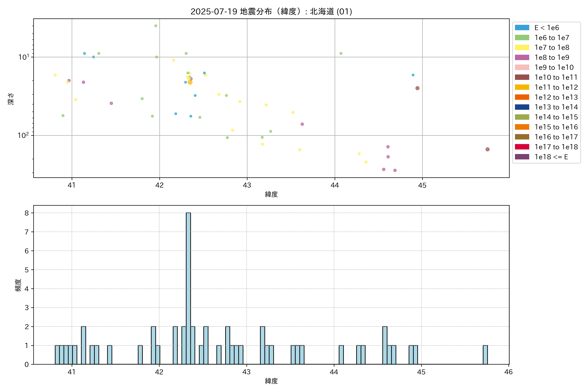The image size is (588, 392).
Task: Click the 1e13 to 1e14 legend label
Action: 556,107
